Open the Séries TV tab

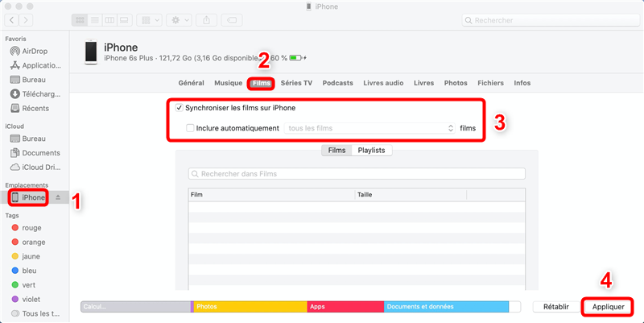pos(296,83)
